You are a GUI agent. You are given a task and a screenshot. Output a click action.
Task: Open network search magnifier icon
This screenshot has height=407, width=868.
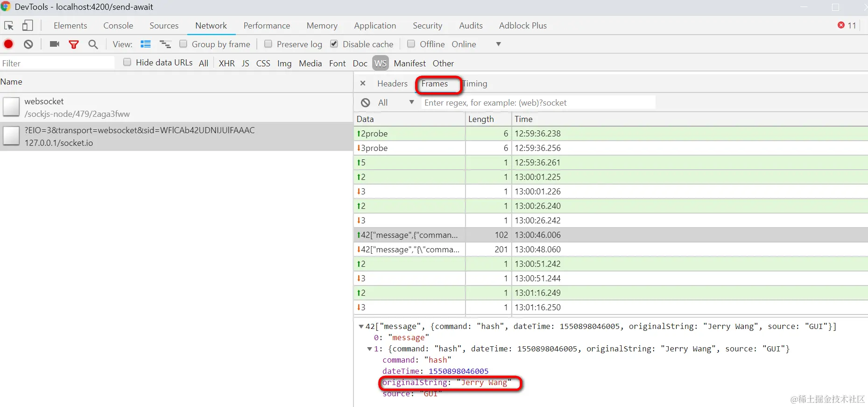point(93,44)
